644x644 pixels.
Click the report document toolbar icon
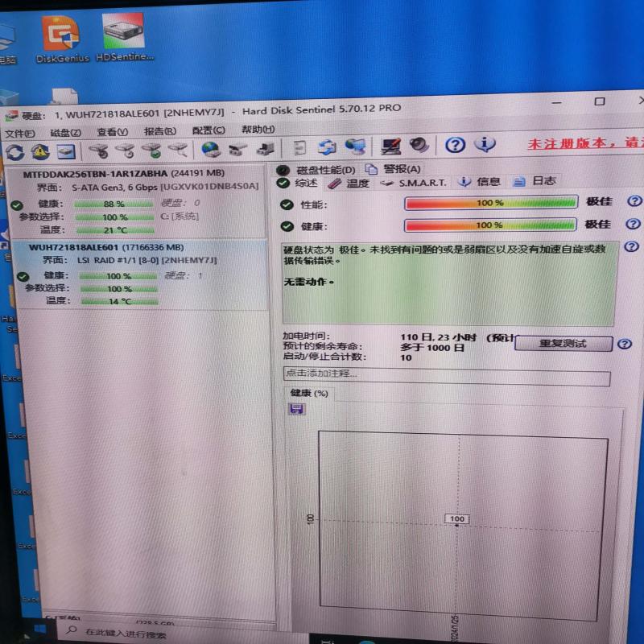coord(299,147)
